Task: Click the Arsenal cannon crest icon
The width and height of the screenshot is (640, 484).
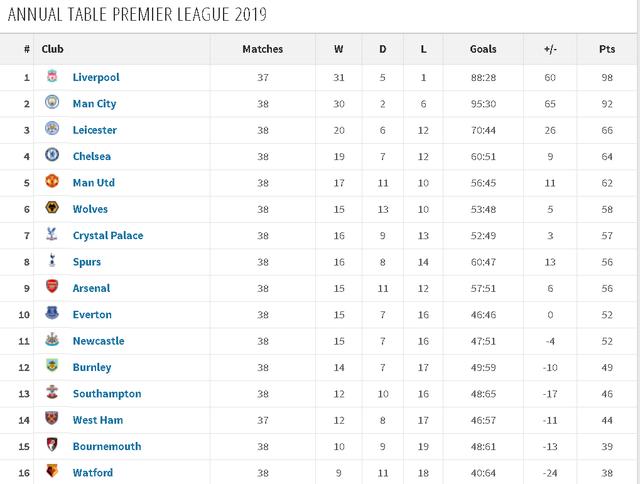Action: (x=52, y=286)
